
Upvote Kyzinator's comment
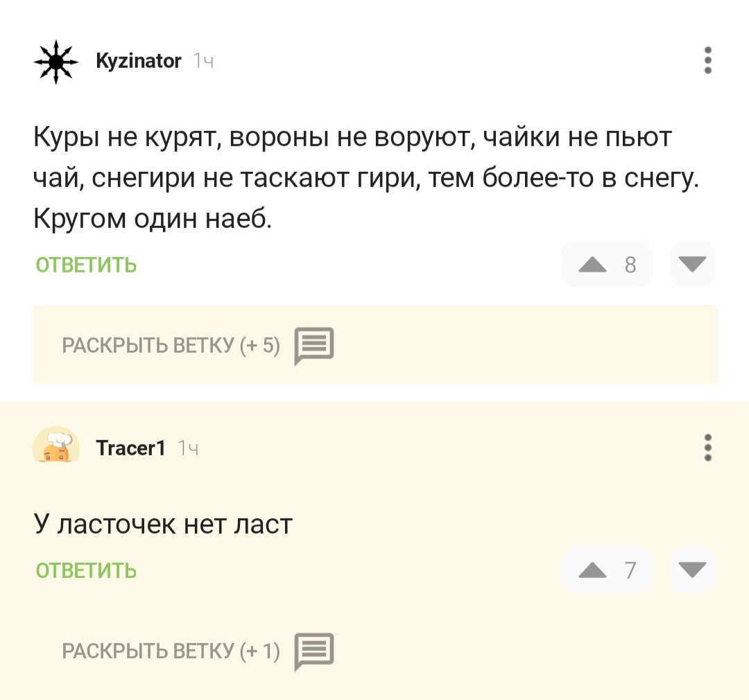pyautogui.click(x=592, y=265)
